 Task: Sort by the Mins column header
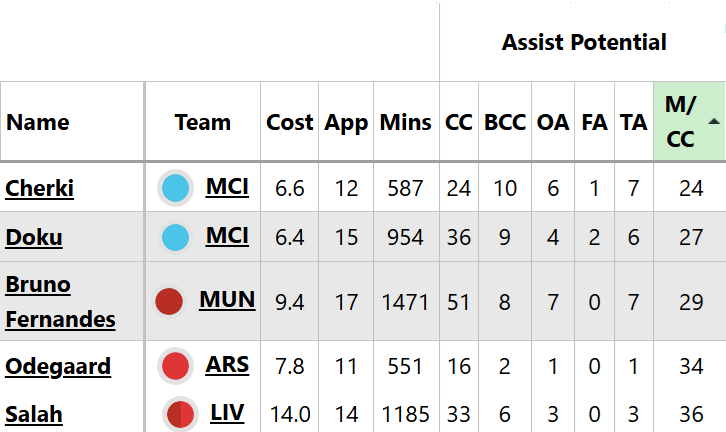click(x=406, y=122)
